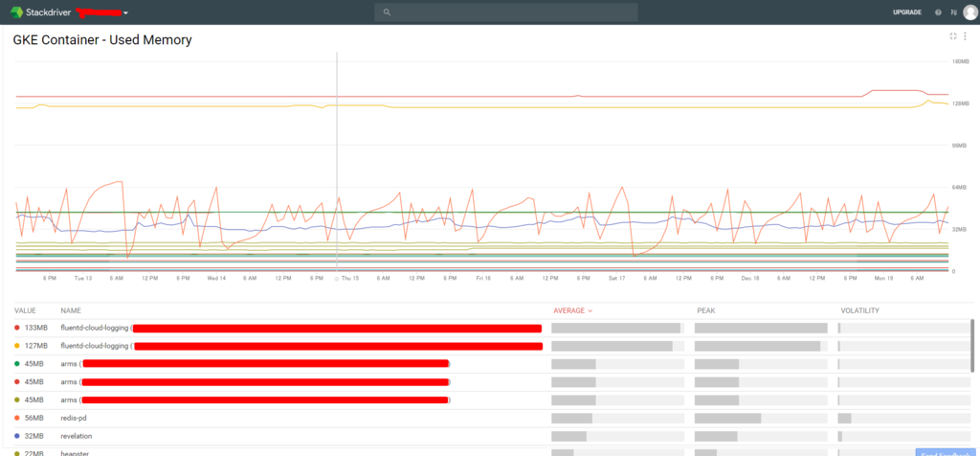Open the help question mark icon
Image resolution: width=980 pixels, height=456 pixels.
938,12
